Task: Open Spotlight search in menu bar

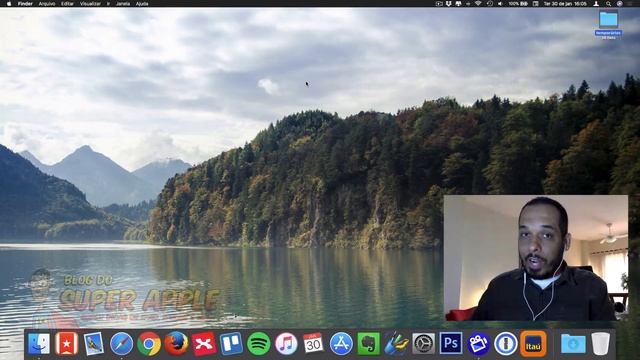Action: (609, 4)
